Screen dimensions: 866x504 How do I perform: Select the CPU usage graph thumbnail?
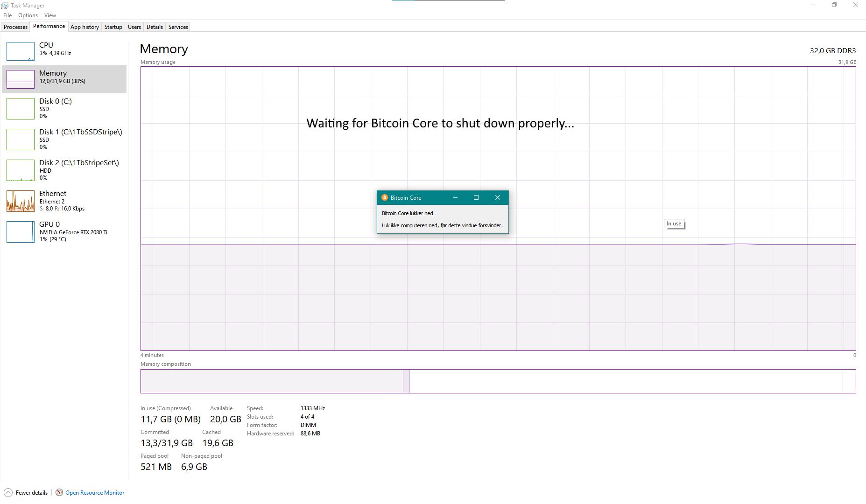[21, 51]
